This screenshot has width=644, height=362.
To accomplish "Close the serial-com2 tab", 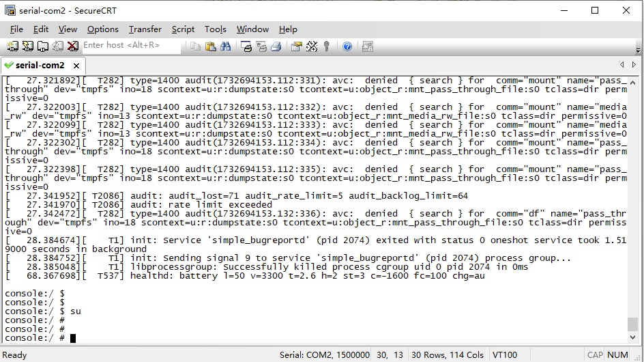I will 76,66.
